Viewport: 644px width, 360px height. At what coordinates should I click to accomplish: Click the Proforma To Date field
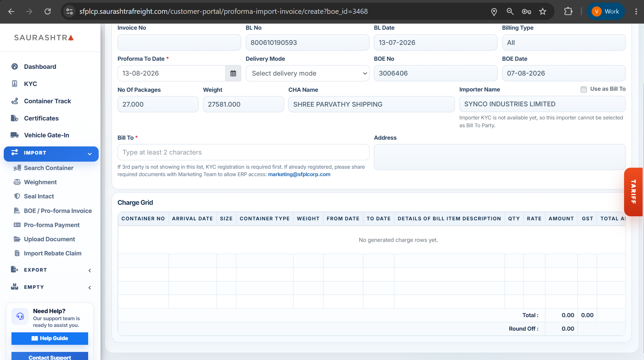click(172, 73)
